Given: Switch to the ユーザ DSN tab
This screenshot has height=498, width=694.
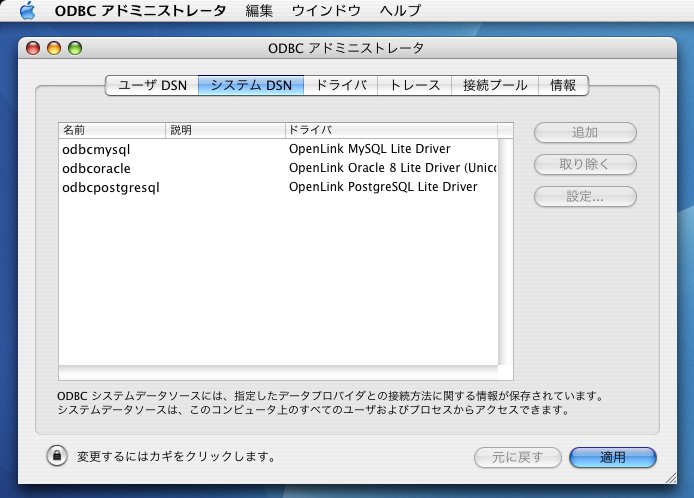Looking at the screenshot, I should tap(152, 85).
